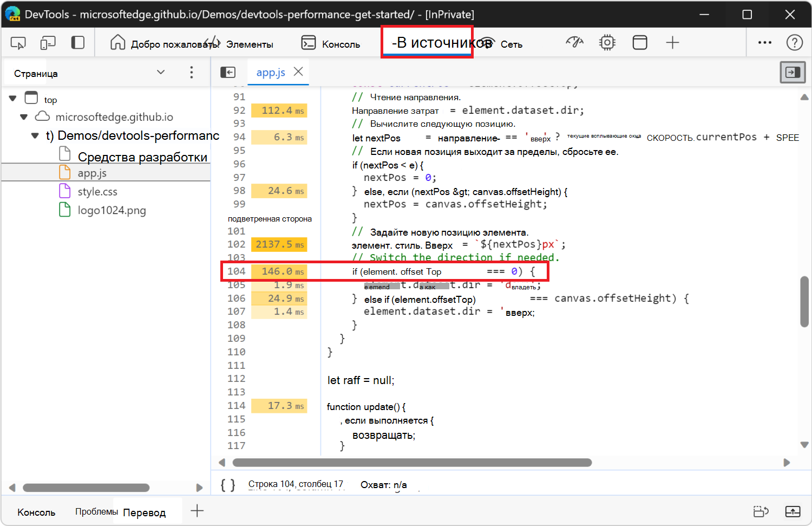Open navigator more options menu
This screenshot has width=812, height=526.
coord(192,73)
